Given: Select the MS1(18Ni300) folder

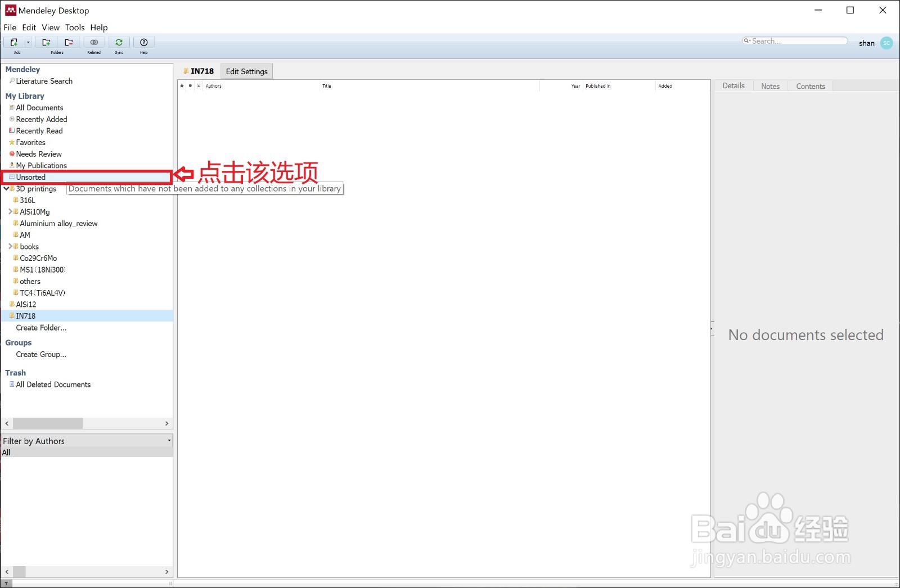Looking at the screenshot, I should (42, 270).
